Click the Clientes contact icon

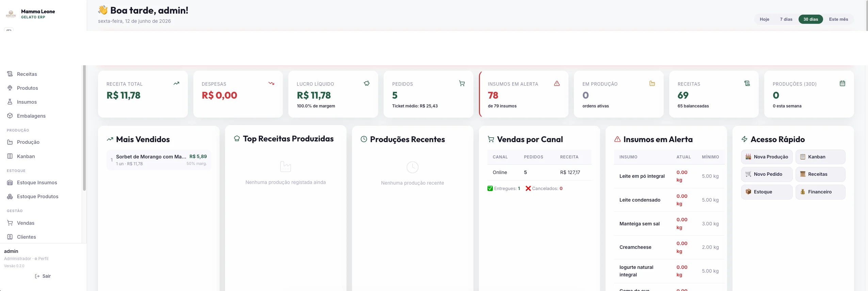click(x=10, y=237)
